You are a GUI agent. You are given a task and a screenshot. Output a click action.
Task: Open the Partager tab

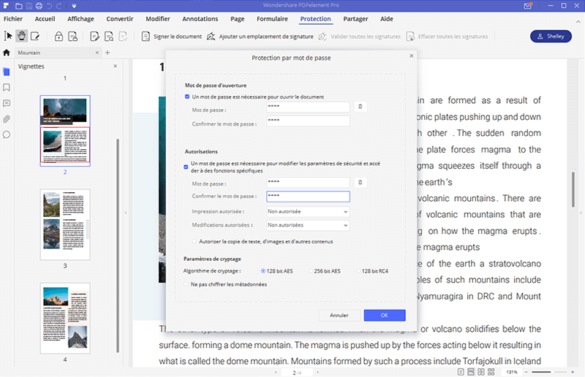click(356, 19)
